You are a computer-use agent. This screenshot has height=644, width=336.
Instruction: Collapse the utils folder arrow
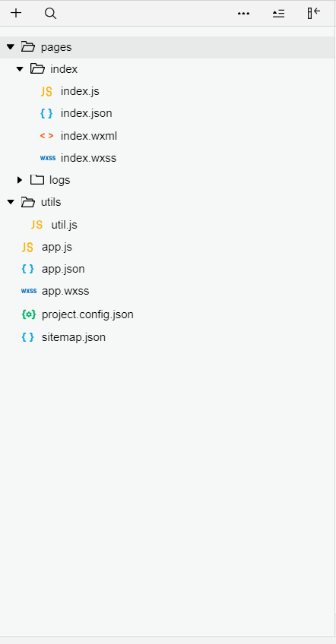11,202
